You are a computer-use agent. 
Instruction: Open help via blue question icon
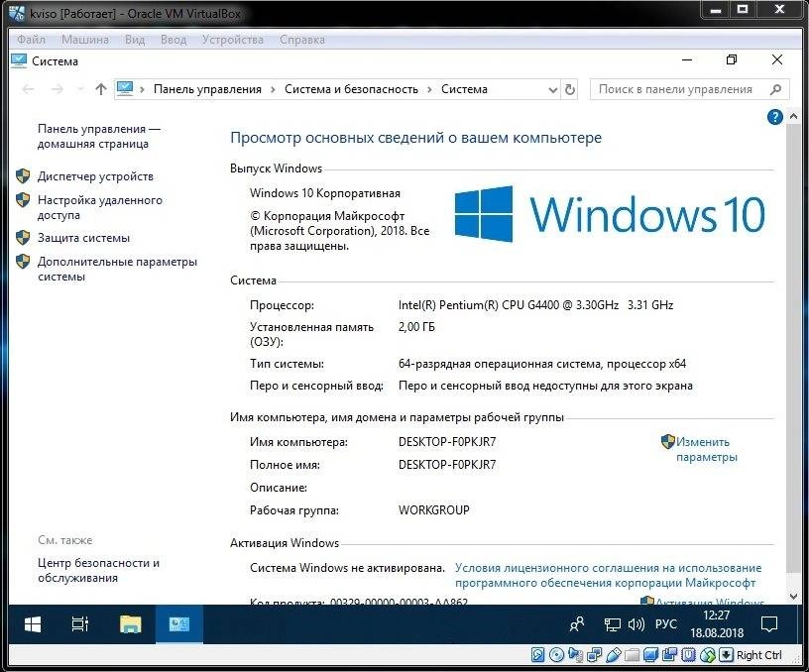(775, 117)
